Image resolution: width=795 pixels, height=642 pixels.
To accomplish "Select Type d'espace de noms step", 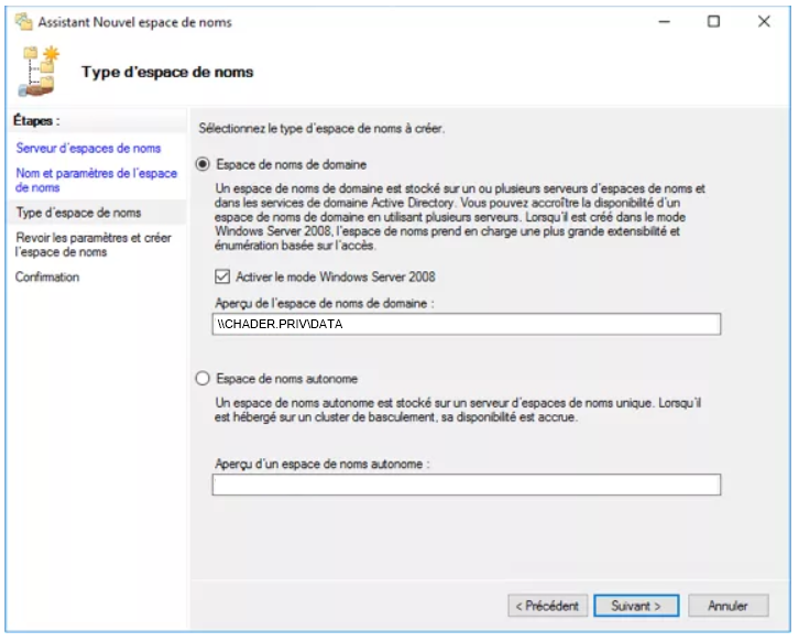I will click(79, 212).
